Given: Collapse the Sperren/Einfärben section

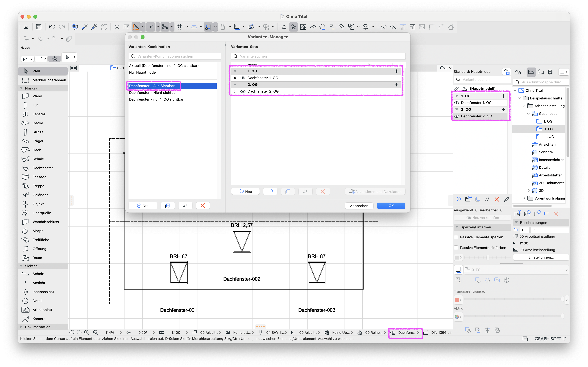Looking at the screenshot, I should [457, 227].
